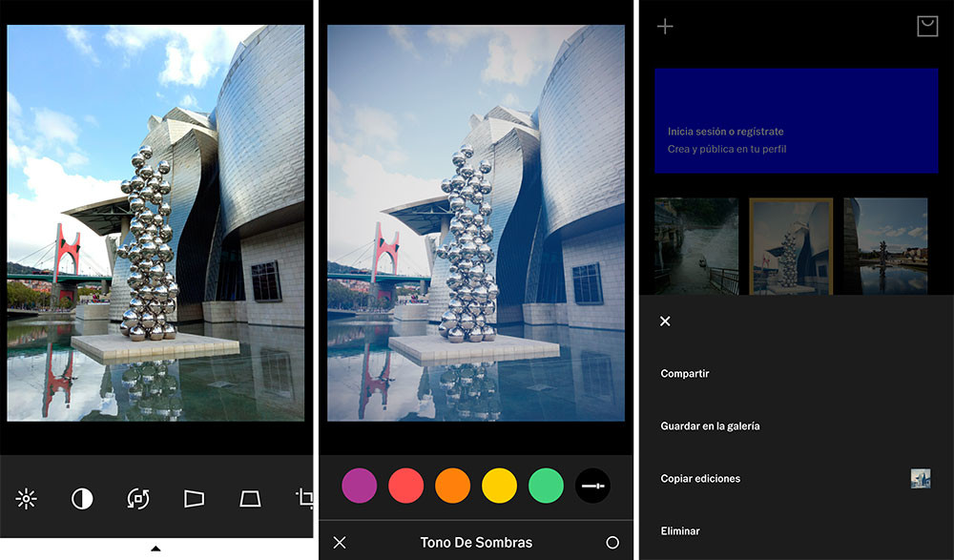This screenshot has height=560, width=954.
Task: Tap 'Inicia sesión o regístrate' banner
Action: tap(797, 120)
